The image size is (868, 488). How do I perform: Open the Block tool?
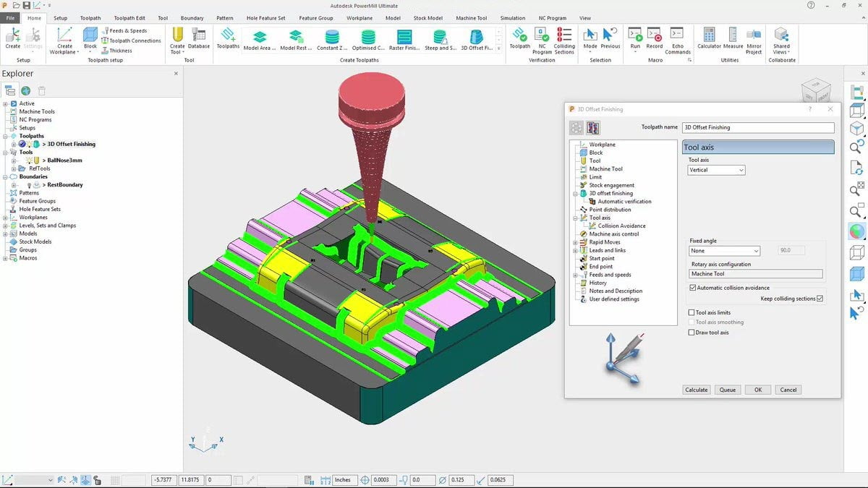coord(90,38)
